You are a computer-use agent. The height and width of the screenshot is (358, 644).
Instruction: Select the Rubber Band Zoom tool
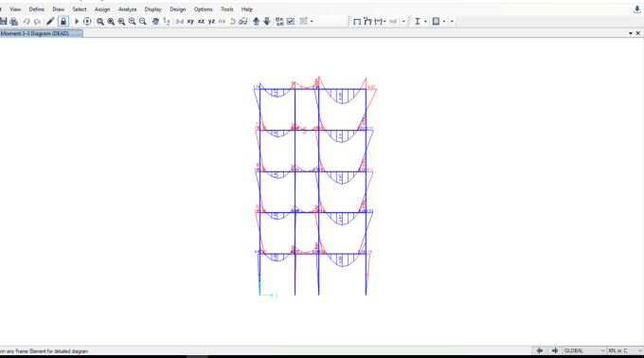[100, 22]
